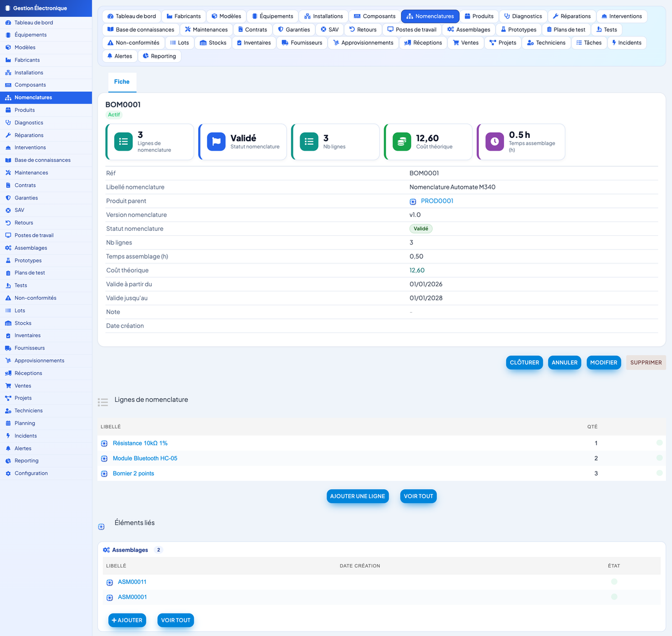Screen dimensions: 672x636
Task: Click the Composants keyboard icon in the sidebar
Action: 8,85
